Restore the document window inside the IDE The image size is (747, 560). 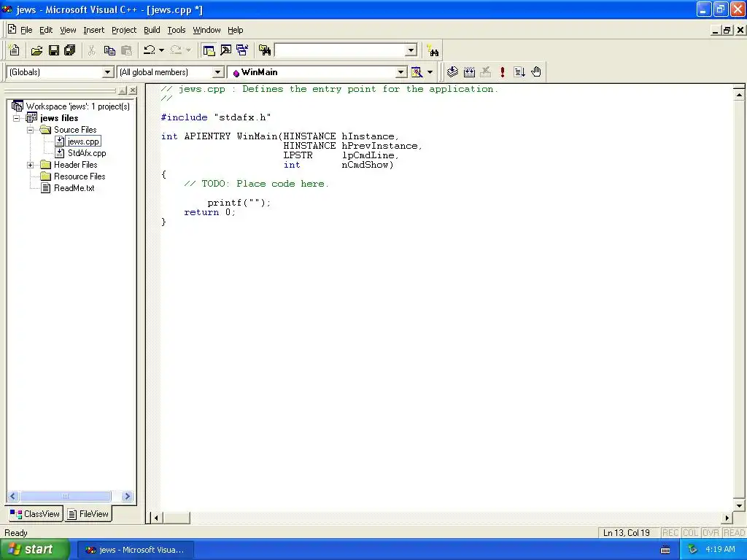[727, 30]
